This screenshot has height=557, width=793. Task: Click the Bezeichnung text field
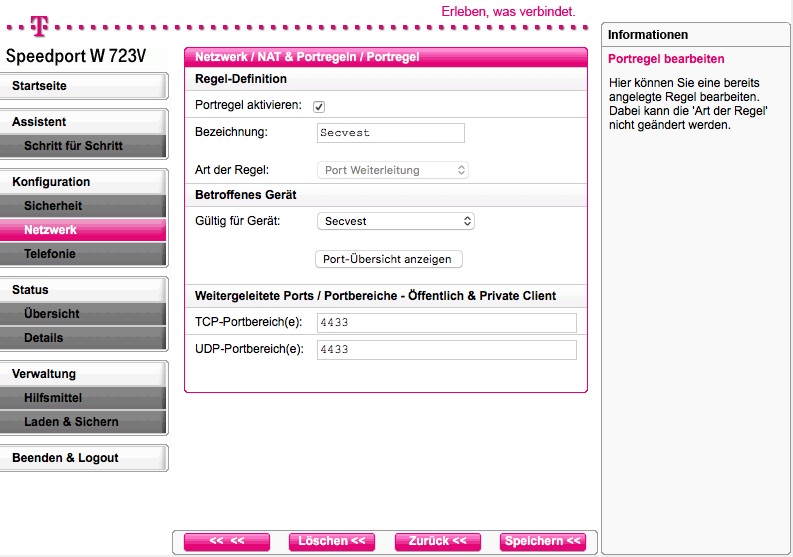[x=390, y=133]
